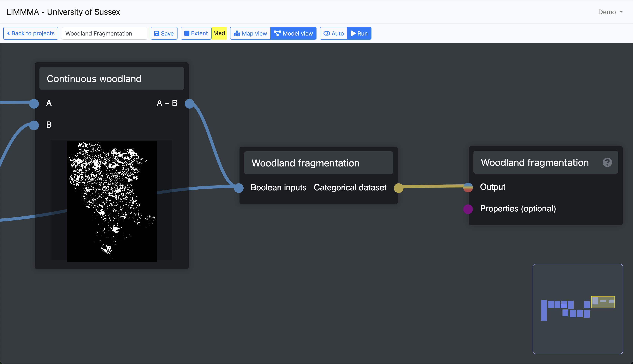Click the A – B output socket
The width and height of the screenshot is (633, 364).
pyautogui.click(x=189, y=103)
